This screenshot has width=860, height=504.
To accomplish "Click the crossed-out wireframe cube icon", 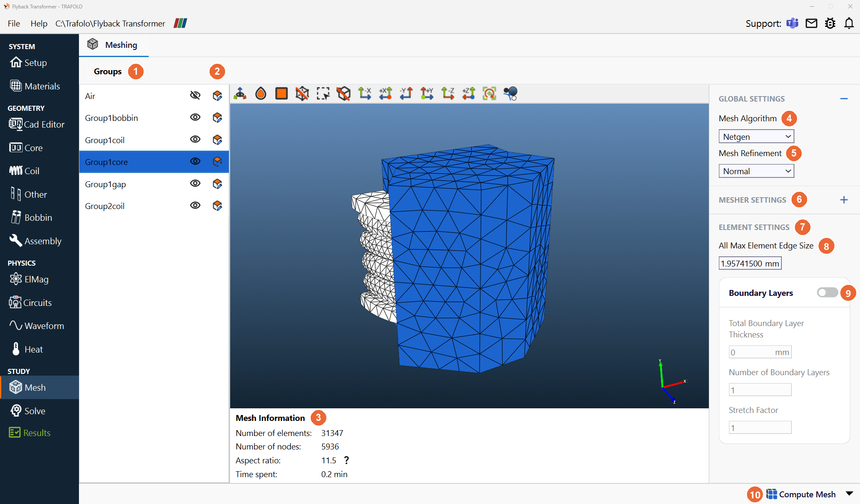I will pyautogui.click(x=302, y=93).
